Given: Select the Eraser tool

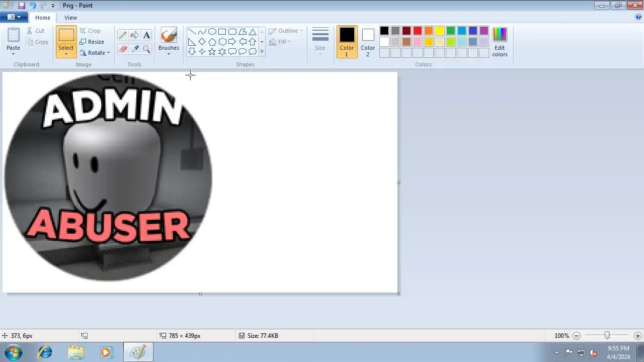Looking at the screenshot, I should (123, 49).
